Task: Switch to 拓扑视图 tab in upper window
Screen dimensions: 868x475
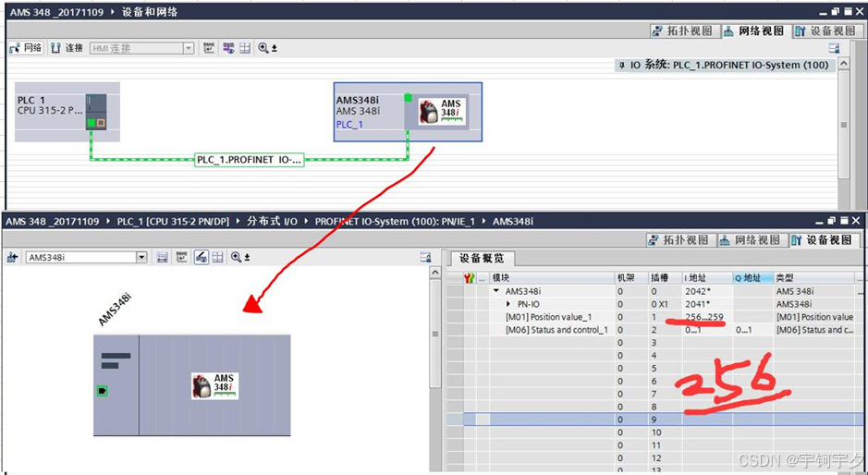Action: (683, 31)
